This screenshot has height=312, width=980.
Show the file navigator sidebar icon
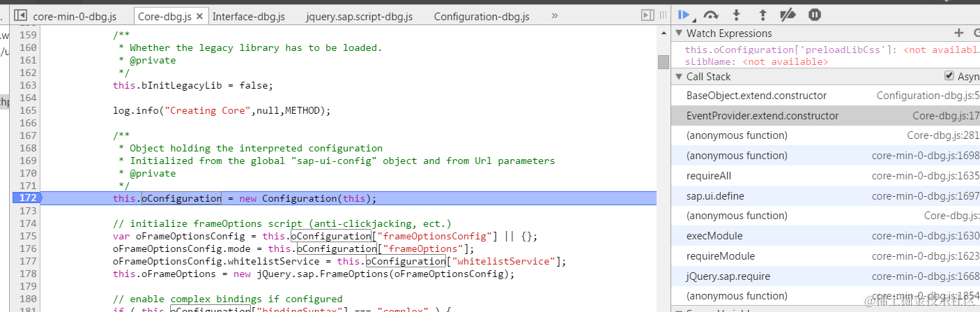20,15
